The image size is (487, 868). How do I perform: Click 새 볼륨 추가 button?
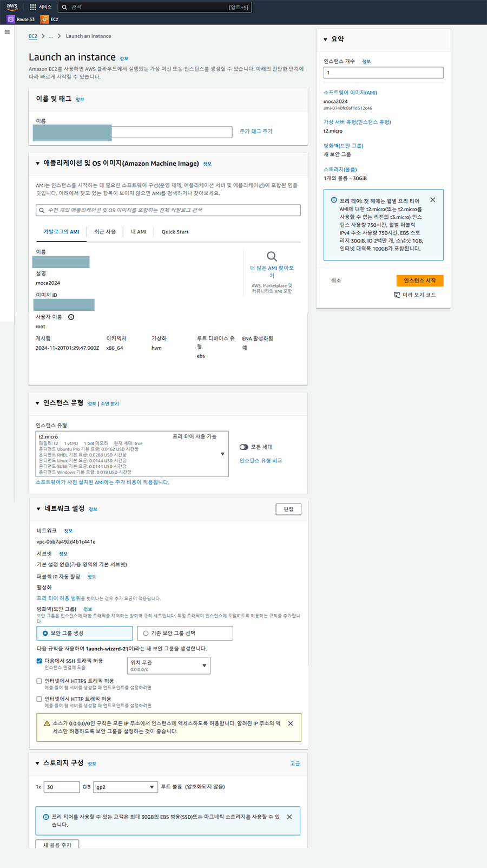pos(57,845)
